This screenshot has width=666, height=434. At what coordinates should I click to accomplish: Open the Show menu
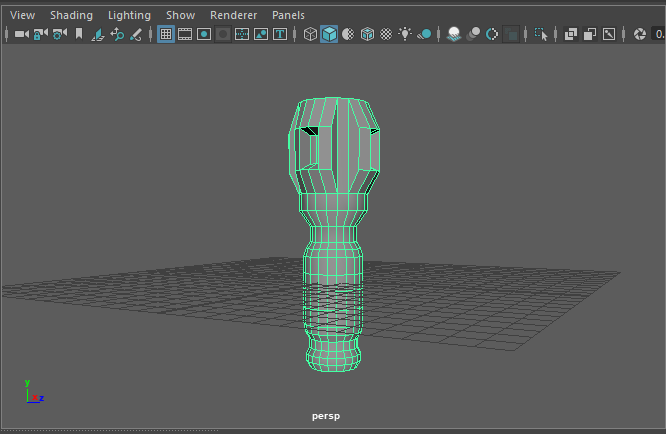[181, 15]
